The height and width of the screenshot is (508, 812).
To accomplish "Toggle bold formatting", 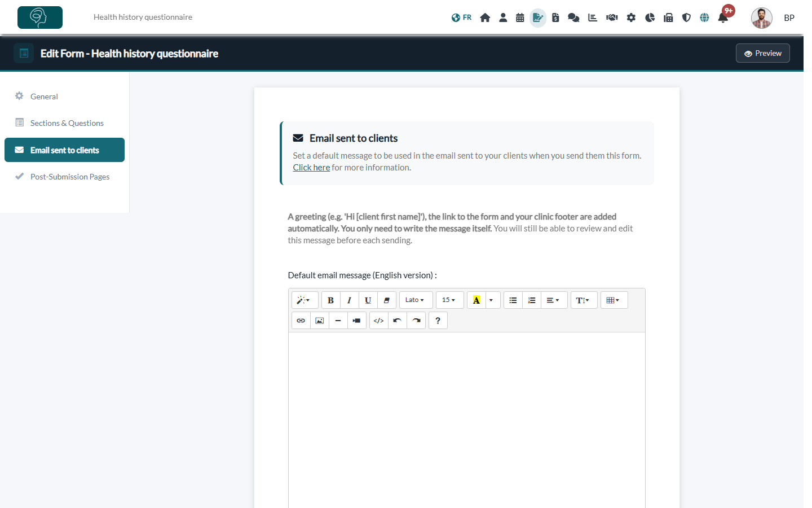I will (331, 300).
